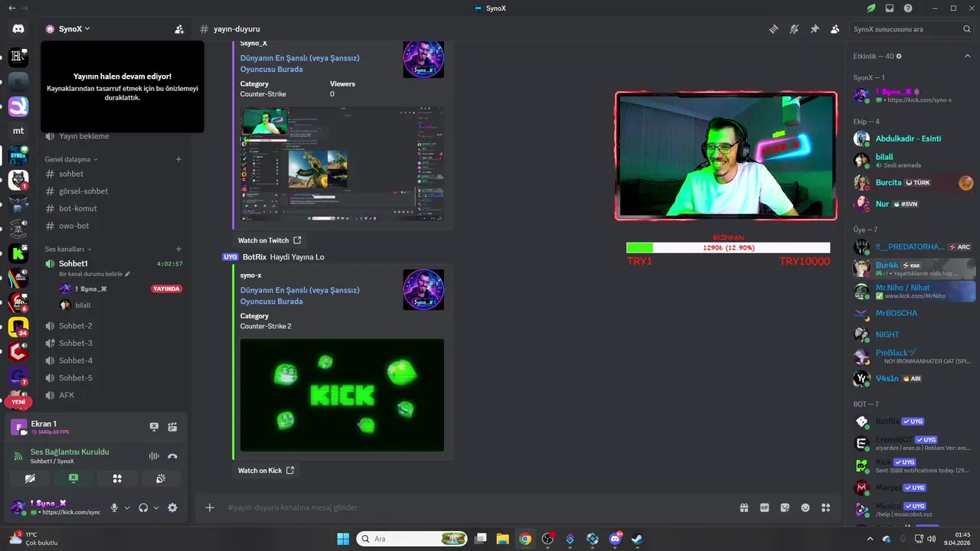
Task: Send a gift with the gift icon
Action: pyautogui.click(x=743, y=507)
